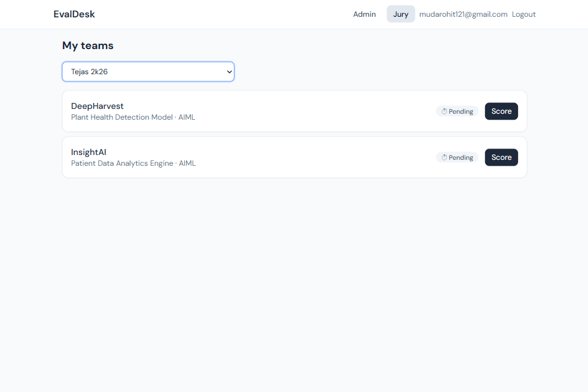Click the mudarohit121@gmail.com account email
Image resolution: width=588 pixels, height=392 pixels.
coord(463,14)
